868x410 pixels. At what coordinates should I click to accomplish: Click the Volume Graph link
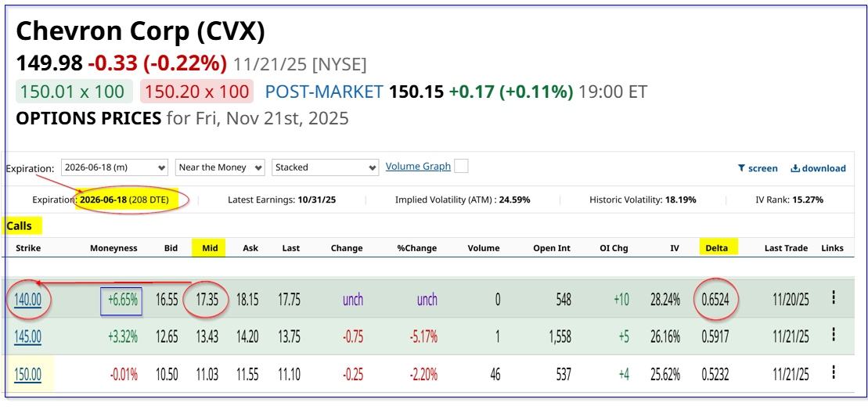click(418, 166)
